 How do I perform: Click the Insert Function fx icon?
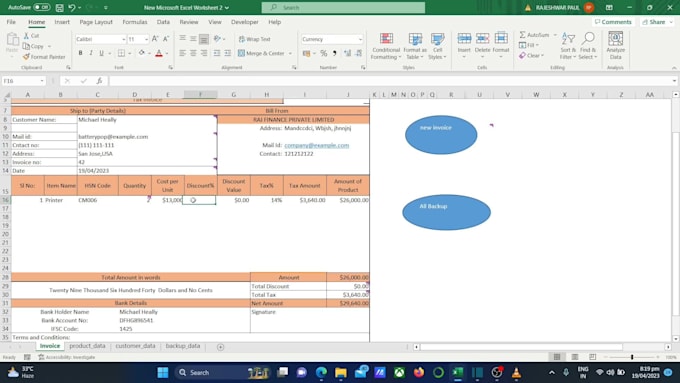pos(99,81)
